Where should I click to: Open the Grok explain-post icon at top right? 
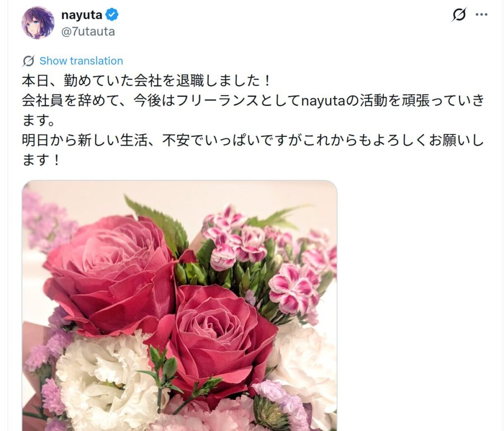pyautogui.click(x=459, y=14)
